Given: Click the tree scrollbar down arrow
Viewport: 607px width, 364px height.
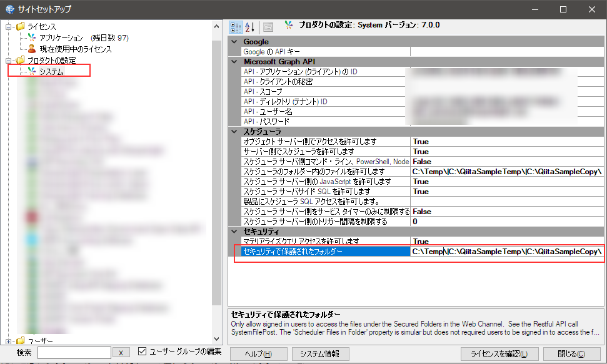Looking at the screenshot, I should tap(216, 339).
